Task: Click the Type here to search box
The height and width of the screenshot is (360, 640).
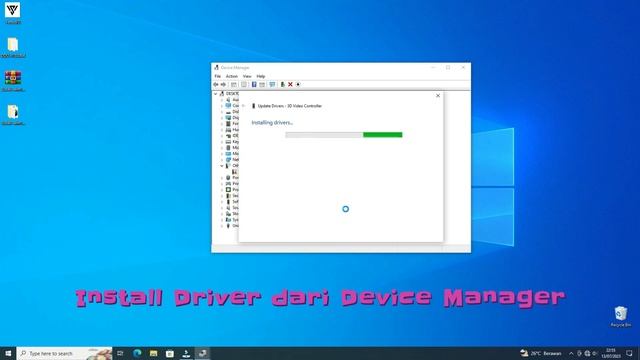Action: coord(64,353)
